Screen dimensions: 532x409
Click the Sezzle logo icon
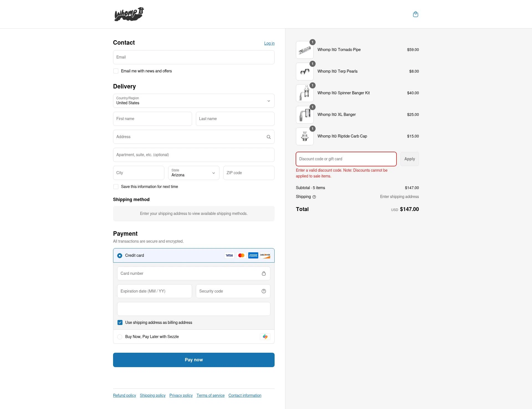[x=265, y=337]
